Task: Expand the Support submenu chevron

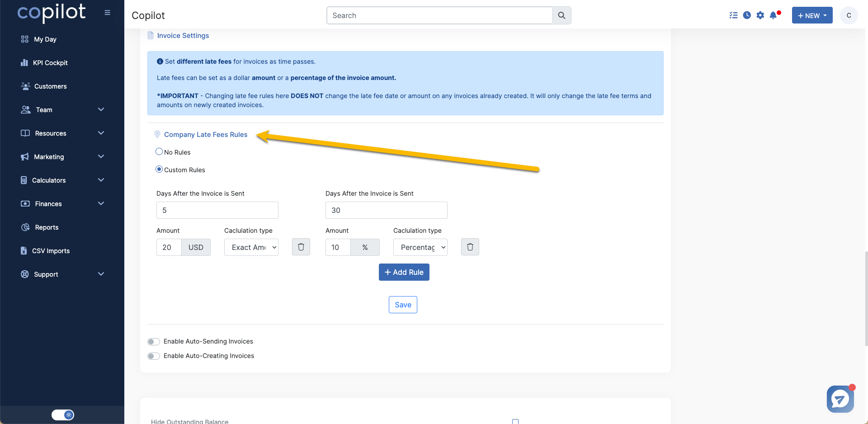Action: [x=101, y=274]
